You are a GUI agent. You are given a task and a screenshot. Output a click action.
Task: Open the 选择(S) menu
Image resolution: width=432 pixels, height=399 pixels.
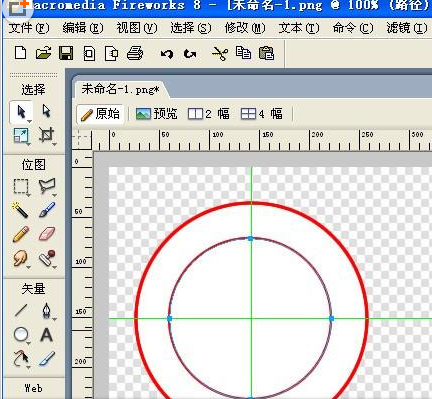(x=191, y=28)
